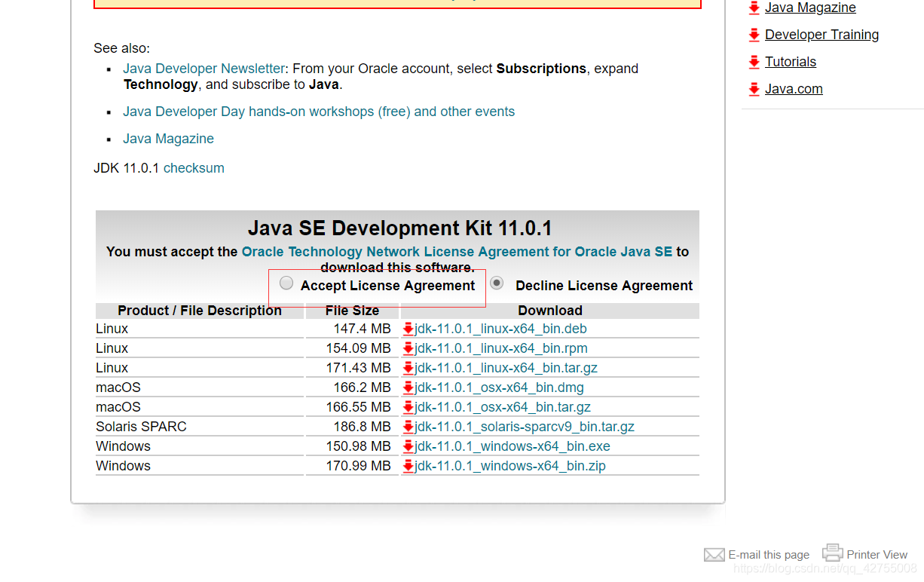924x582 pixels.
Task: Click the '150.98 MB' file size cell
Action: (352, 446)
